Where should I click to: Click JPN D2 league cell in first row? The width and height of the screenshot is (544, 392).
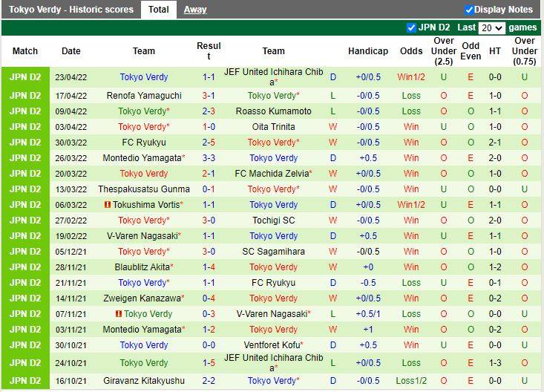click(25, 77)
